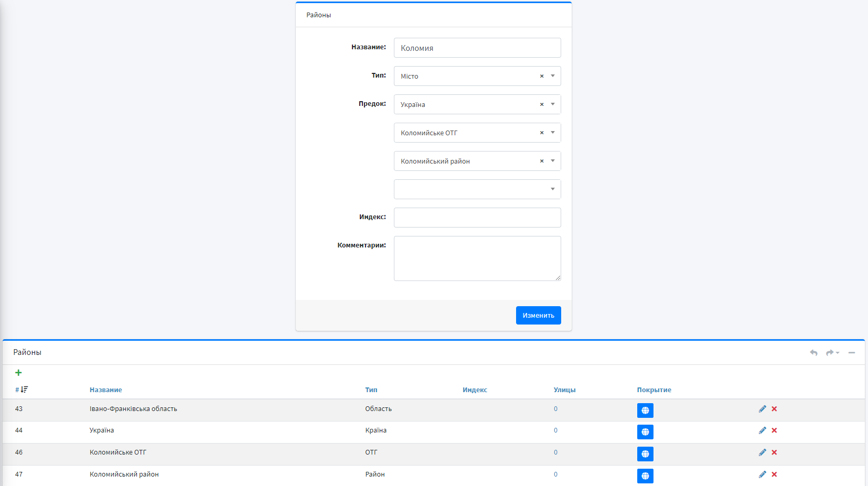This screenshot has height=486, width=868.
Task: Clear the Коломийське ОТГ ancestor selection
Action: tap(542, 133)
